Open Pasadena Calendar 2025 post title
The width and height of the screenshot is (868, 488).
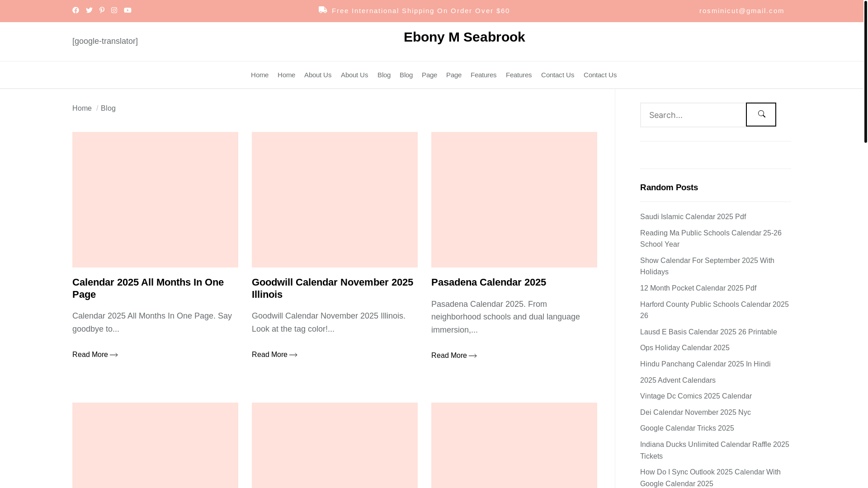[489, 282]
